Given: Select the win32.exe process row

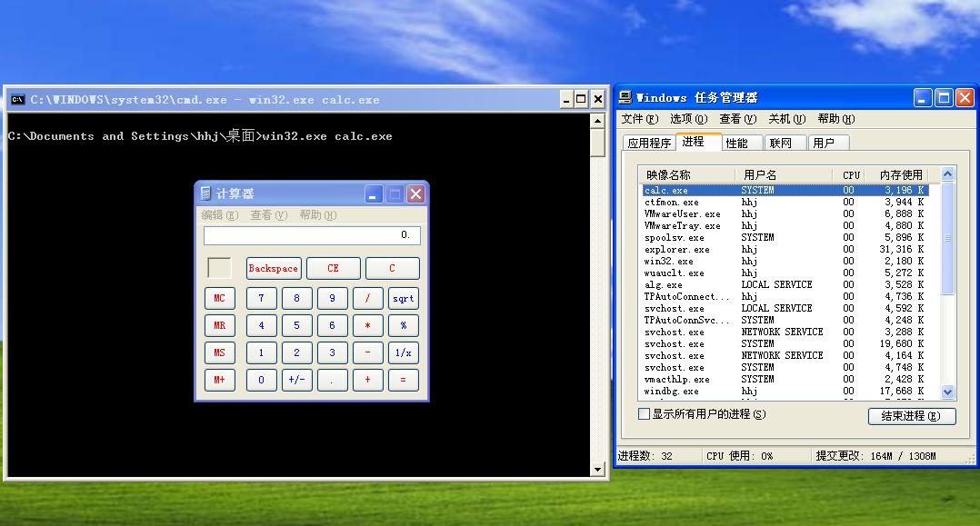Looking at the screenshot, I should pos(785,261).
